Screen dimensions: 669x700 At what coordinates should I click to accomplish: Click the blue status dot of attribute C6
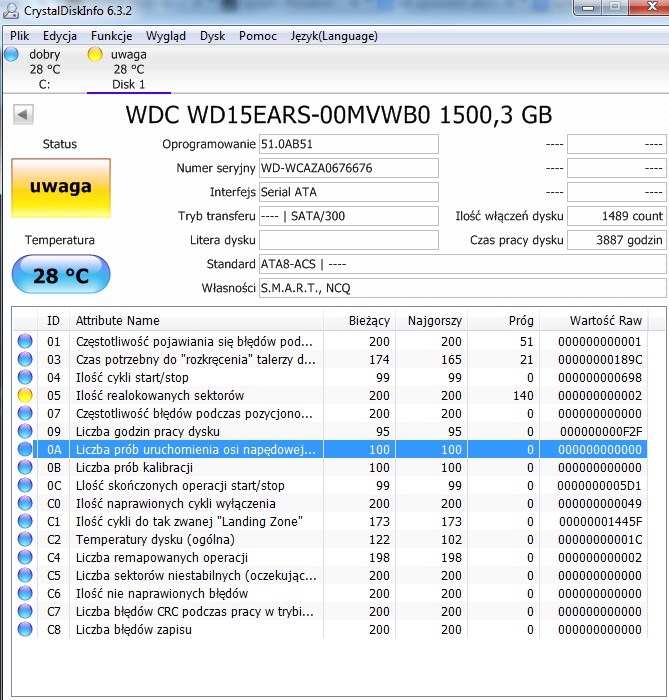(x=25, y=593)
